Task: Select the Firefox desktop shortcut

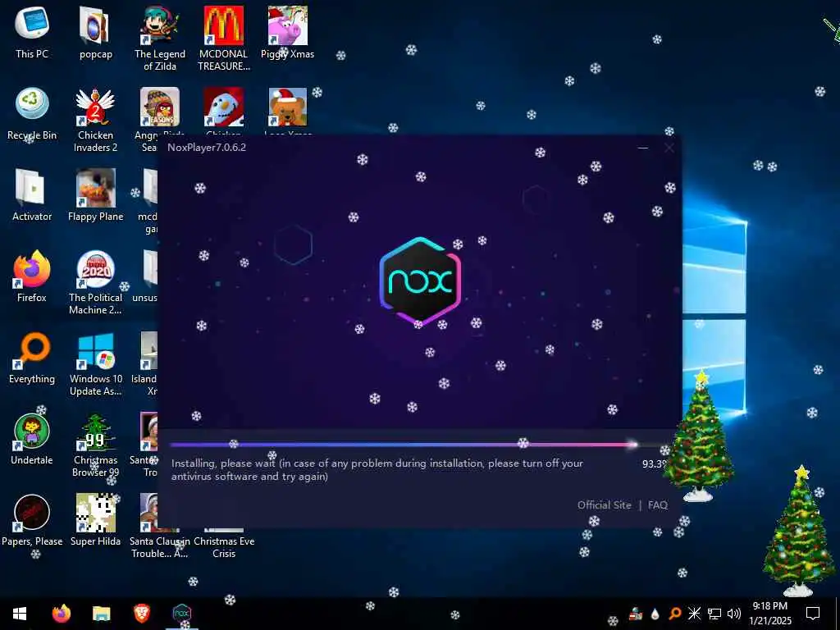Action: tap(32, 276)
